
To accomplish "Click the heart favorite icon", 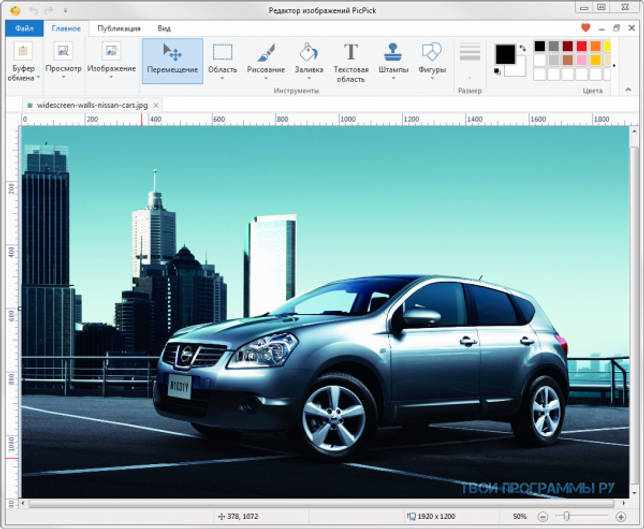I will pos(586,28).
